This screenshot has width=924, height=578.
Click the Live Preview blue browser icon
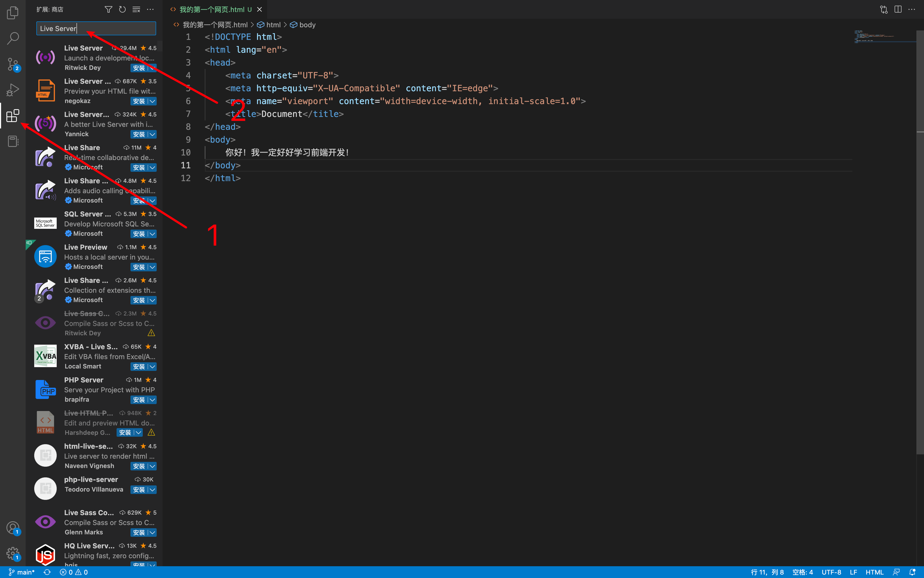pos(45,257)
